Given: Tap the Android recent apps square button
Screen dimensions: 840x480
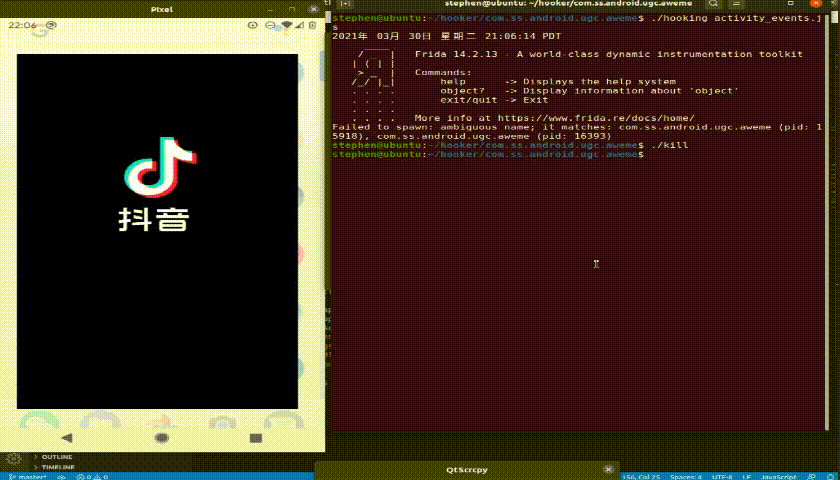Looking at the screenshot, I should pyautogui.click(x=256, y=438).
